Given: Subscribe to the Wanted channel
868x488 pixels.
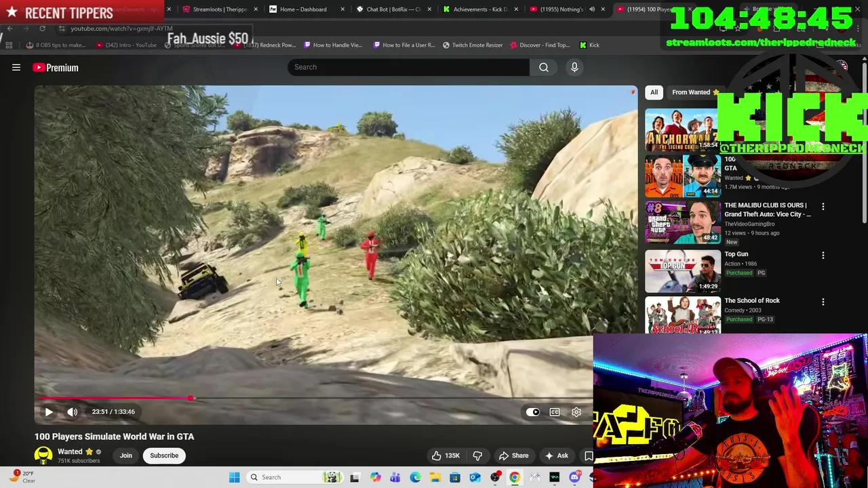Looking at the screenshot, I should pyautogui.click(x=164, y=455).
